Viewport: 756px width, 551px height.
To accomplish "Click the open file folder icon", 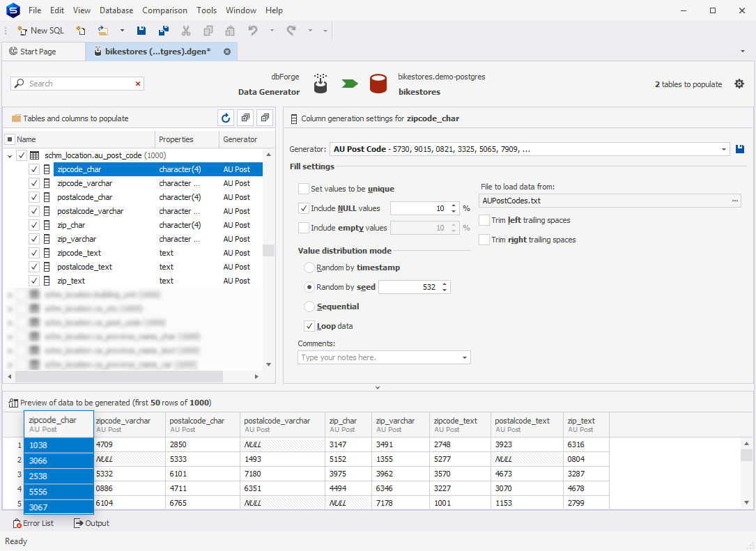I will 102,31.
